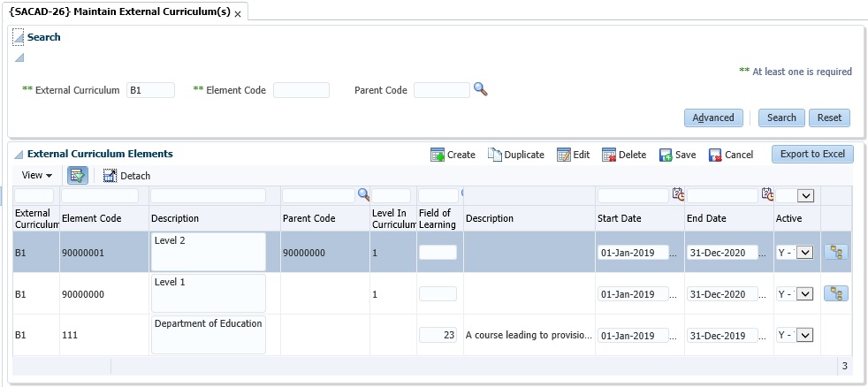Click the Element Code filter box
The image size is (868, 387).
click(100, 195)
